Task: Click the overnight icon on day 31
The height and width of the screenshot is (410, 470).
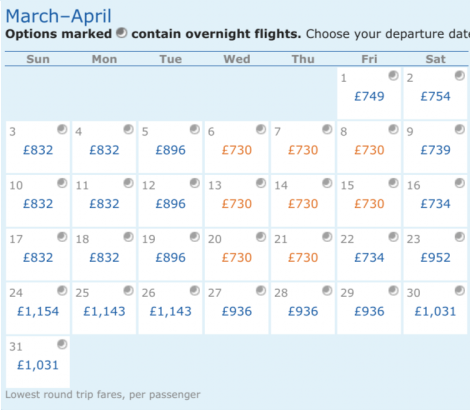Action: coord(62,344)
